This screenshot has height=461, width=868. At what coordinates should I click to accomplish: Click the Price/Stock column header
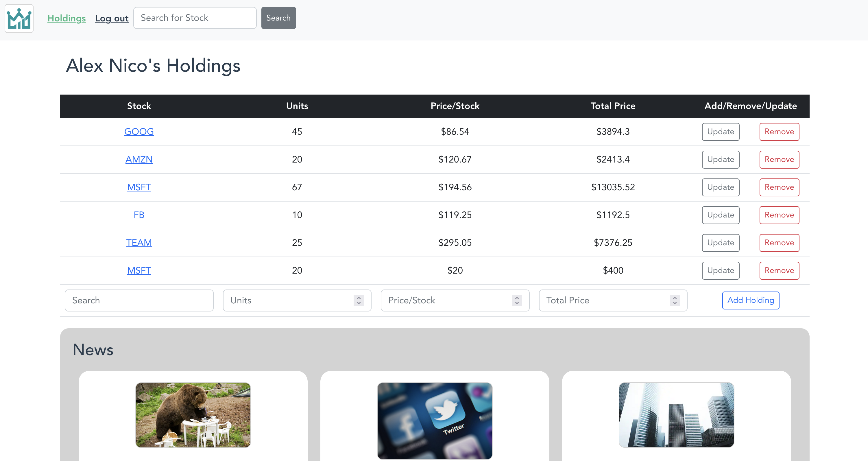pos(455,106)
